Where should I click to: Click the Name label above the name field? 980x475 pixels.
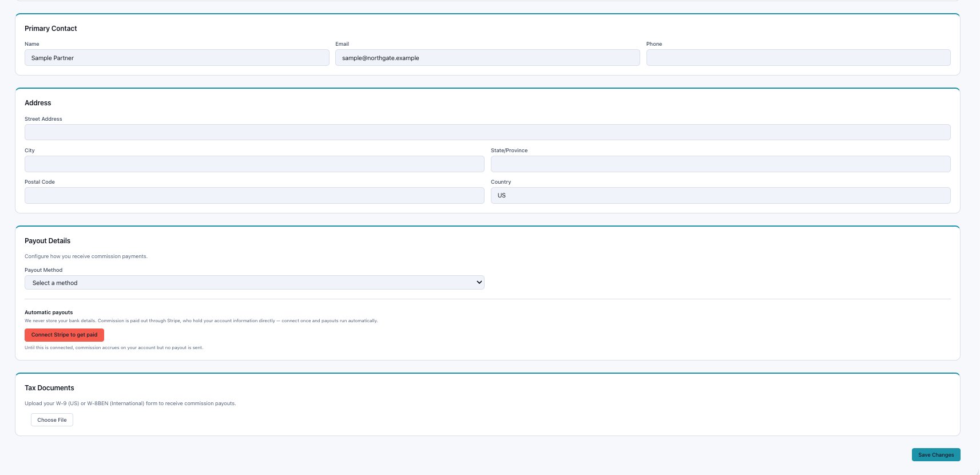coord(32,44)
